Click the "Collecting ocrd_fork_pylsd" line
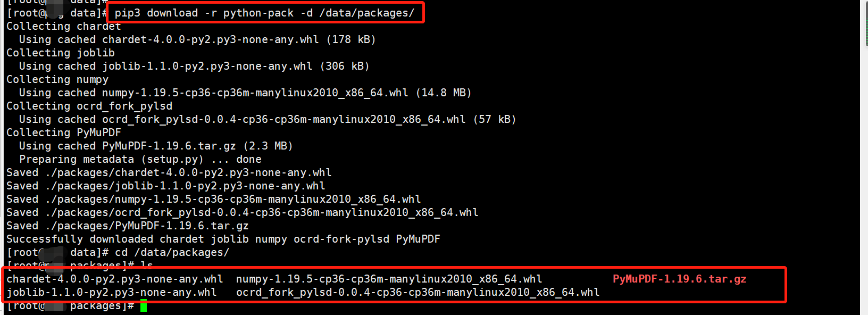This screenshot has width=868, height=315. 89,106
